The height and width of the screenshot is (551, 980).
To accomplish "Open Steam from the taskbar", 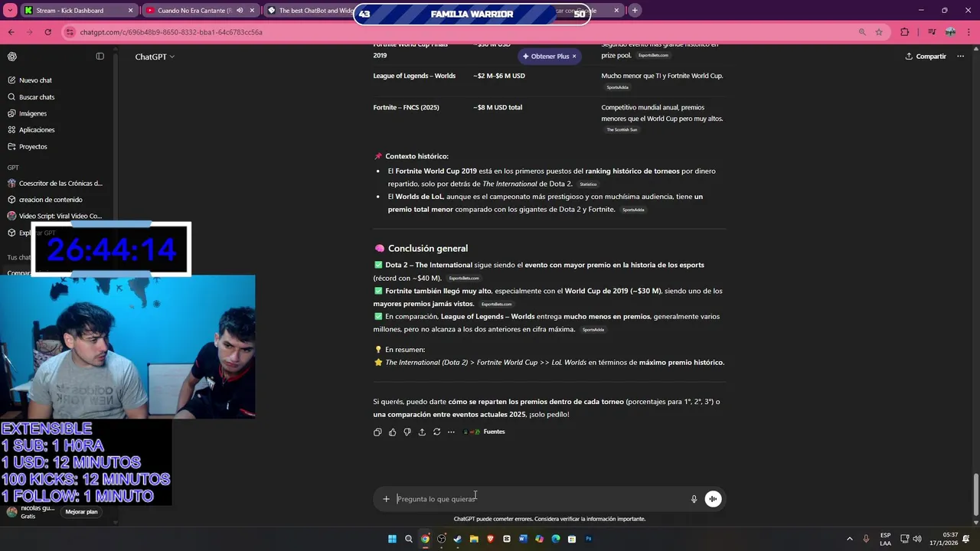I will click(x=458, y=539).
